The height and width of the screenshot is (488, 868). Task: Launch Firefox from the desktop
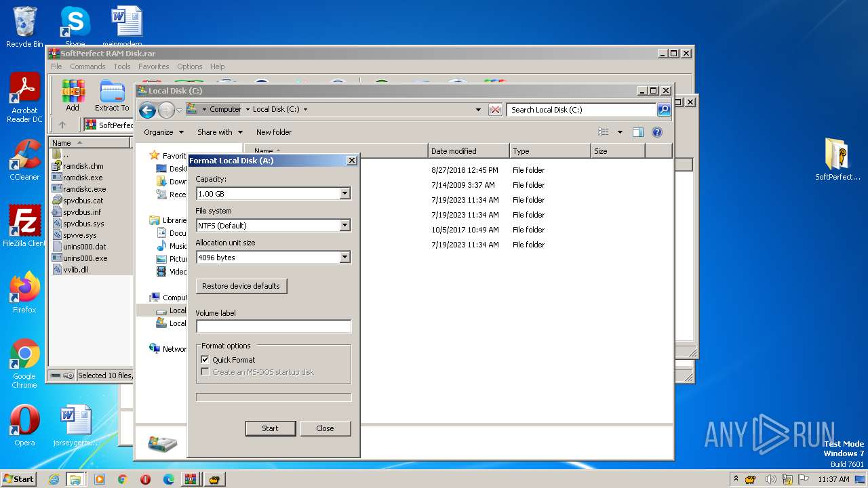pyautogui.click(x=24, y=293)
